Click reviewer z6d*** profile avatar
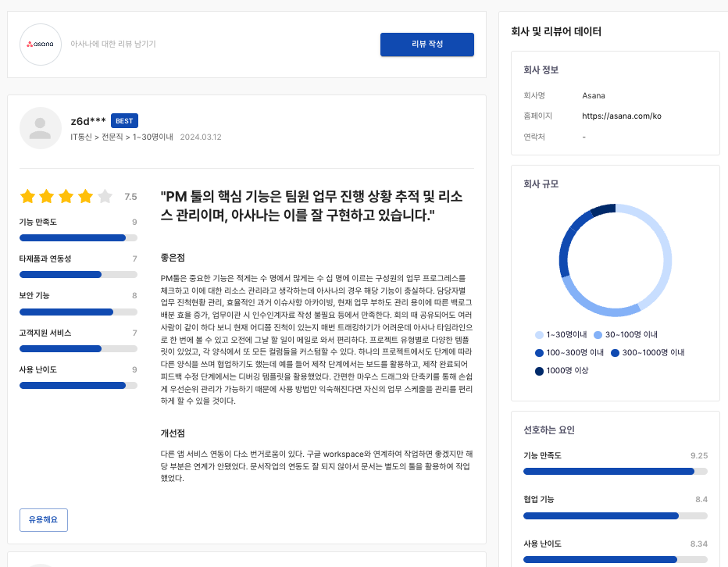 [x=40, y=128]
